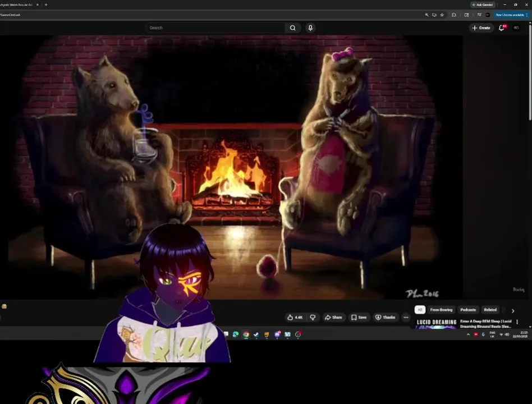Select the Podcasts filter chip

click(x=468, y=310)
